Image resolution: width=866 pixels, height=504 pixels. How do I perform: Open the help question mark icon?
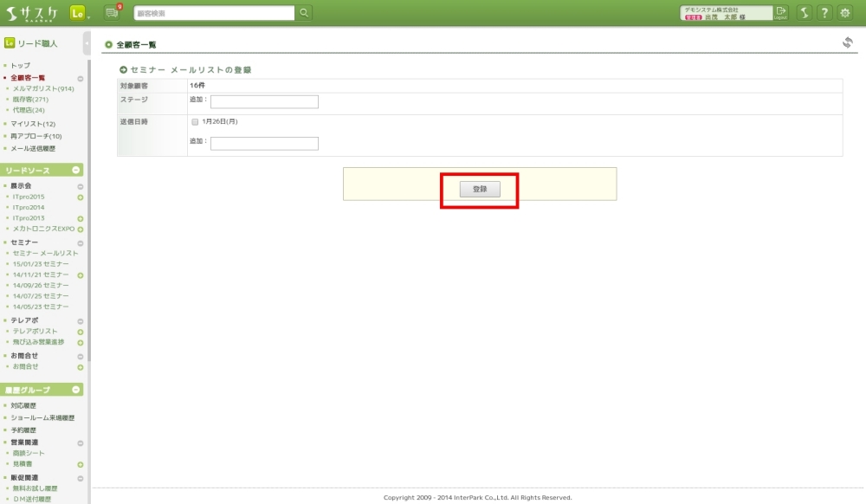824,13
